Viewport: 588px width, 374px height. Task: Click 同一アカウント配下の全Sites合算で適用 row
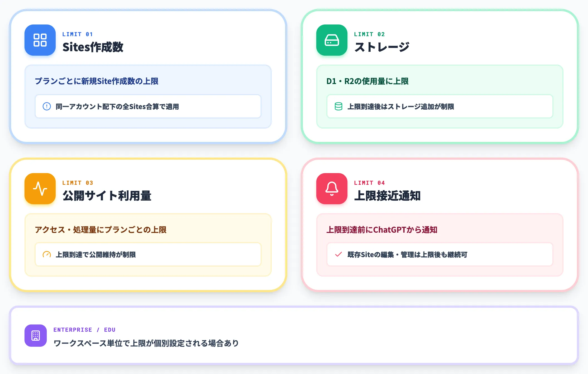(148, 106)
